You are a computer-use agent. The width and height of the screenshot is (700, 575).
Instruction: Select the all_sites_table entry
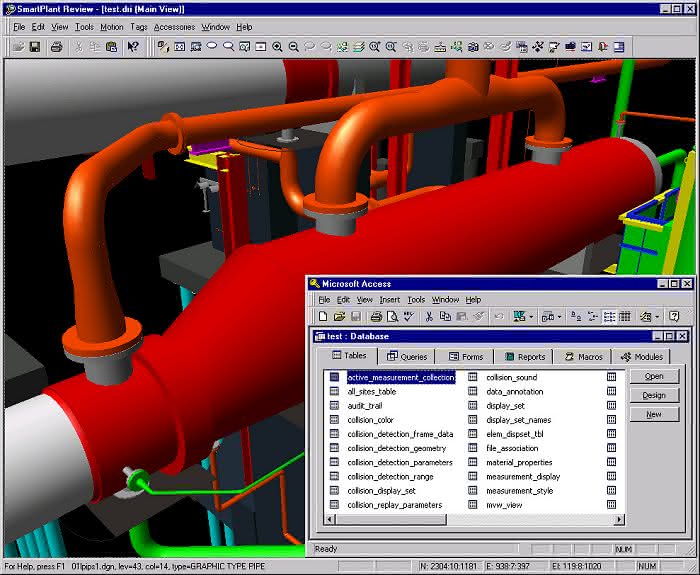(x=372, y=392)
